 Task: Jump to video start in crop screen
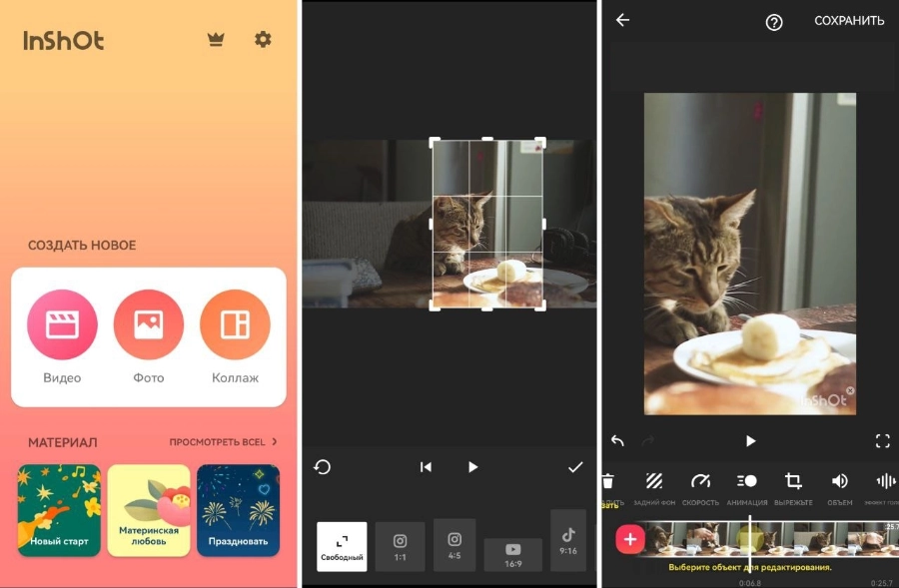(426, 467)
